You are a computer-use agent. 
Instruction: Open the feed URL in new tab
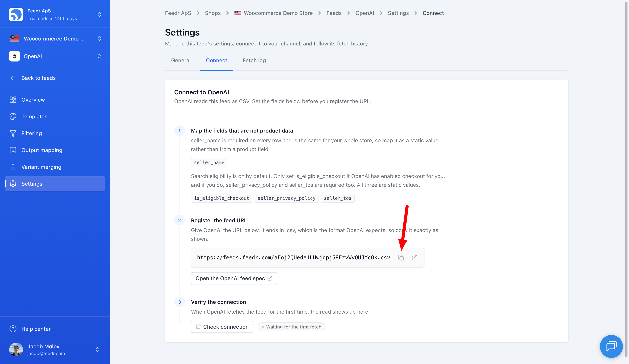click(x=414, y=258)
